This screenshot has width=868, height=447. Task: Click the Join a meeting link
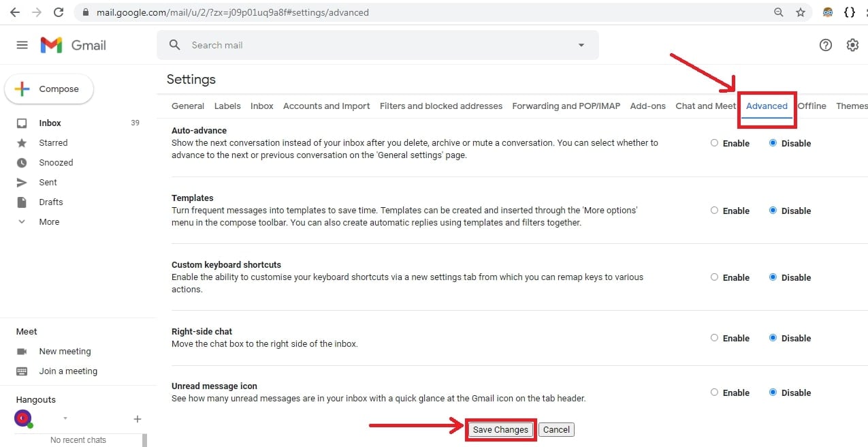click(x=68, y=371)
